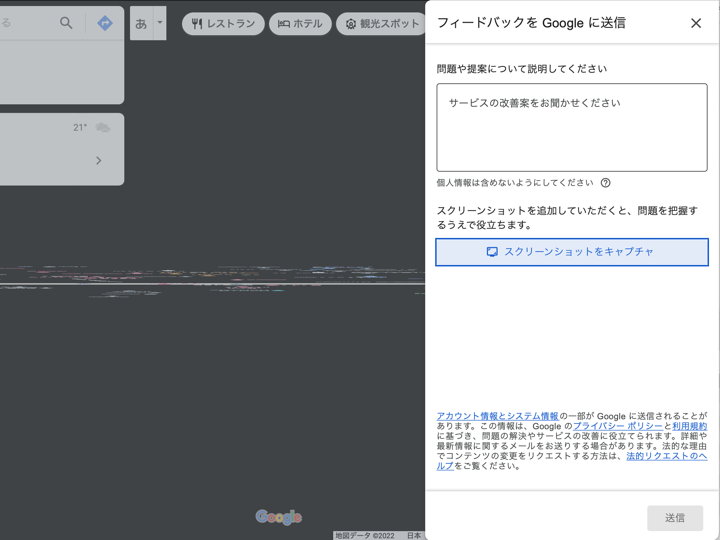Click the あ input mode button
This screenshot has width=720, height=540.
point(141,23)
